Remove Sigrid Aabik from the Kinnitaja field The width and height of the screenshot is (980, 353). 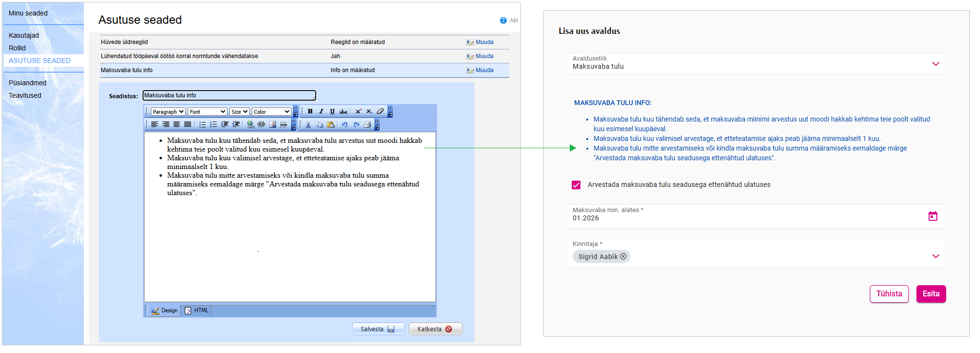point(623,257)
